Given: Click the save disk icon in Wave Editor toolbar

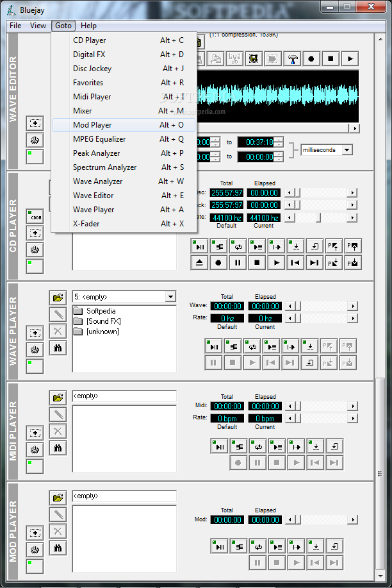Looking at the screenshot, I should (x=254, y=59).
